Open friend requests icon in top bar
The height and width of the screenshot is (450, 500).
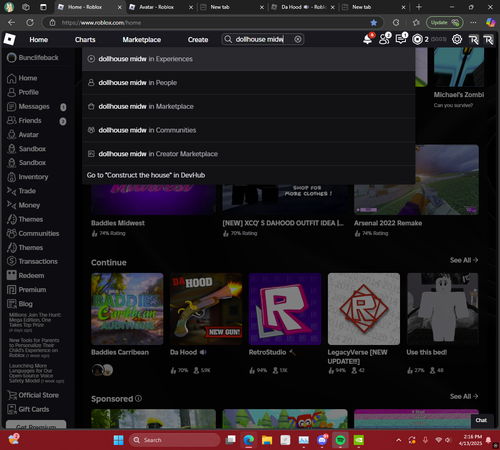(385, 39)
